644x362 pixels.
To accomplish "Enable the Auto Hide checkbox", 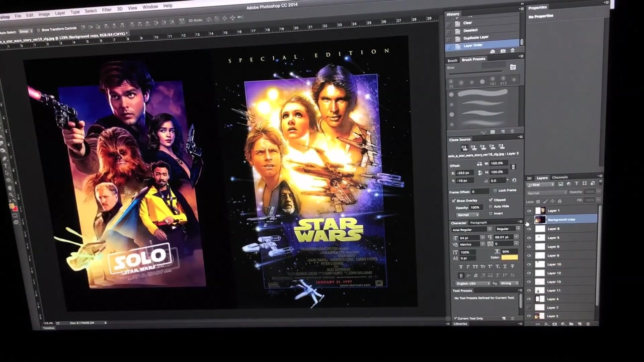I will [x=490, y=207].
